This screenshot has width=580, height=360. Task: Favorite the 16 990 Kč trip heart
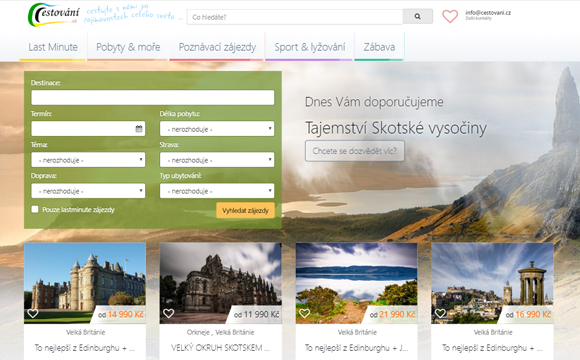[x=440, y=313]
